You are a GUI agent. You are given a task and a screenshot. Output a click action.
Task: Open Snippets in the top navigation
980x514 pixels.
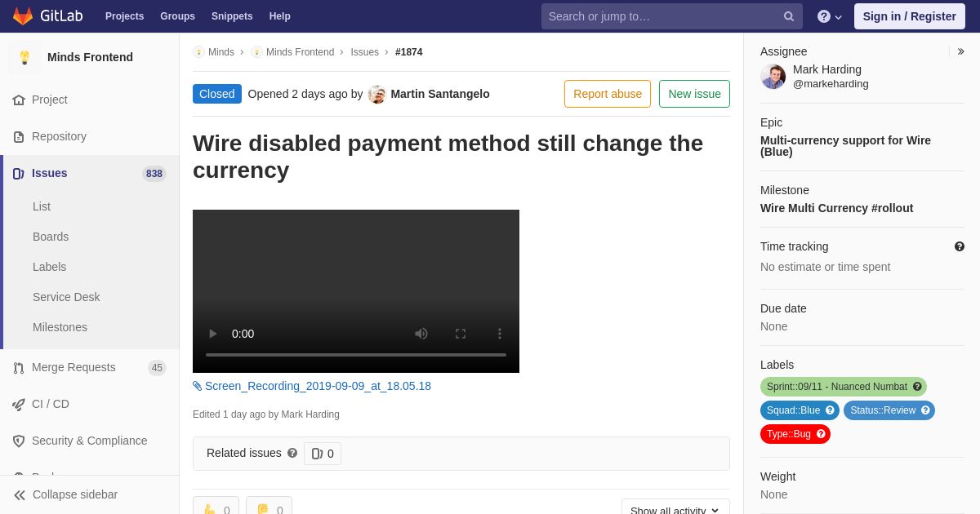coord(232,16)
